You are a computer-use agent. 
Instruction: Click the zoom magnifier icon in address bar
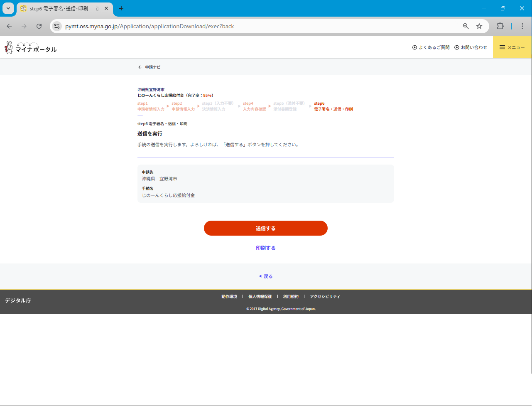(466, 26)
